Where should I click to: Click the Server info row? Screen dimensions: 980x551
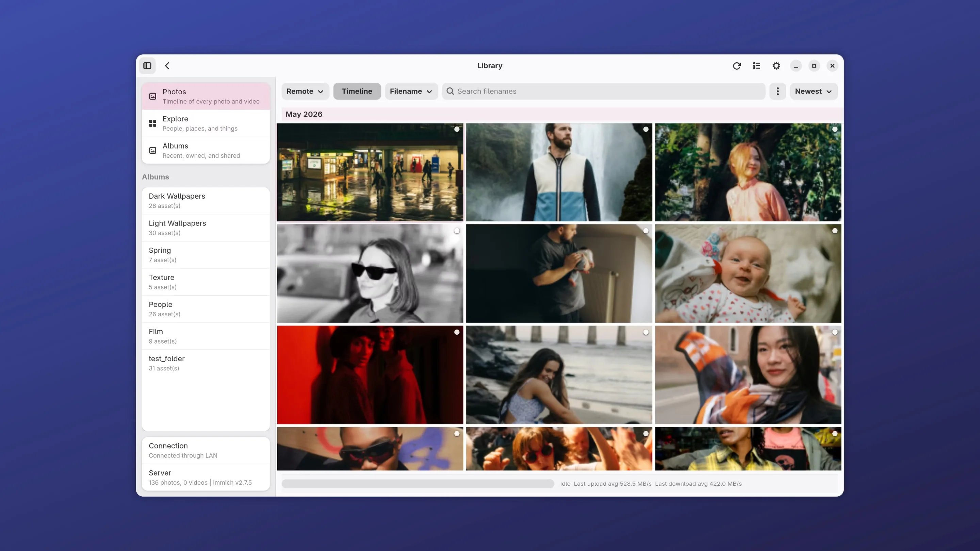206,478
